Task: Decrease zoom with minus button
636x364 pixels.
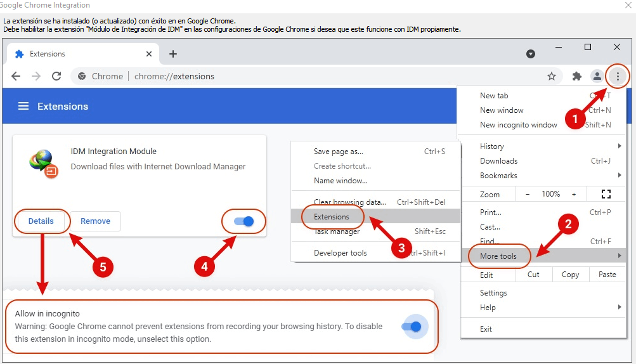Action: 528,195
